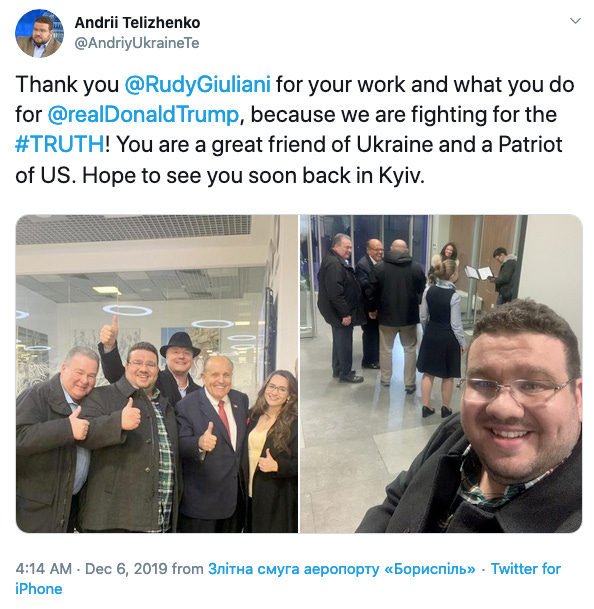
Task: Open the @realDonaldTrump mention
Action: click(x=143, y=115)
